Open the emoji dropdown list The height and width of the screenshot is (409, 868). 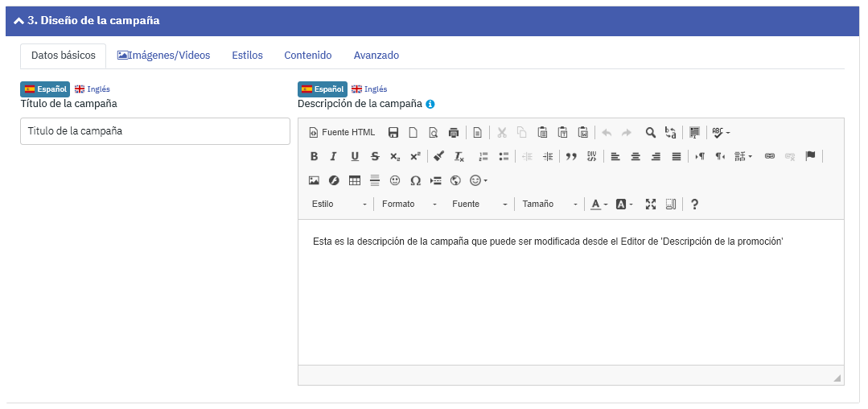(x=479, y=180)
